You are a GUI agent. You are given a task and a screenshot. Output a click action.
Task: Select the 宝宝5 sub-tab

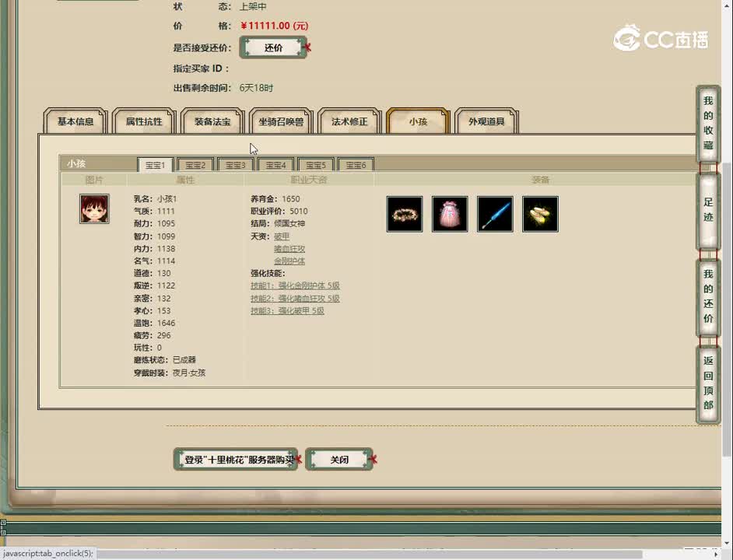(316, 165)
